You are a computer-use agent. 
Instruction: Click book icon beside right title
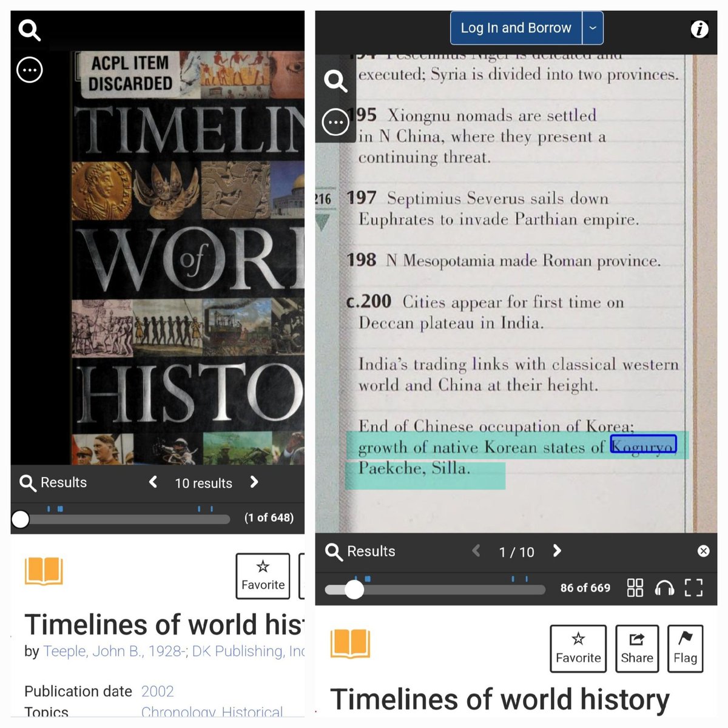pos(350,644)
